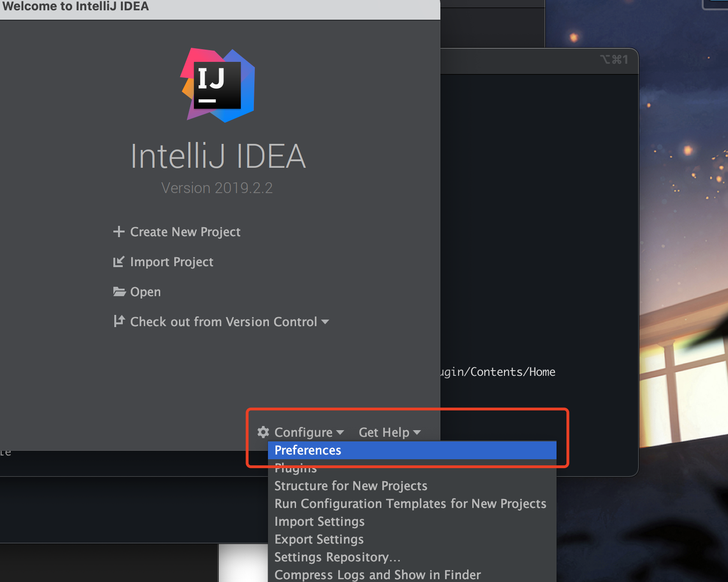This screenshot has width=728, height=582.
Task: Click the Create New Project plus icon
Action: (119, 231)
